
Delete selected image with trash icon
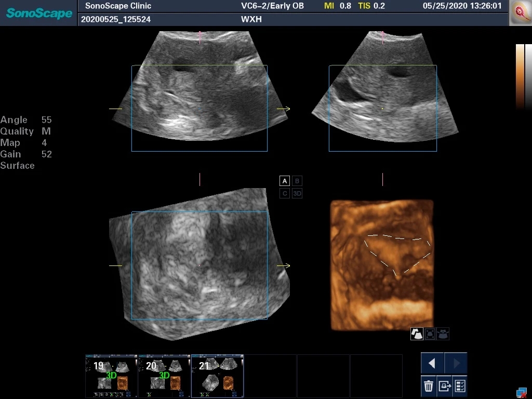pos(429,386)
